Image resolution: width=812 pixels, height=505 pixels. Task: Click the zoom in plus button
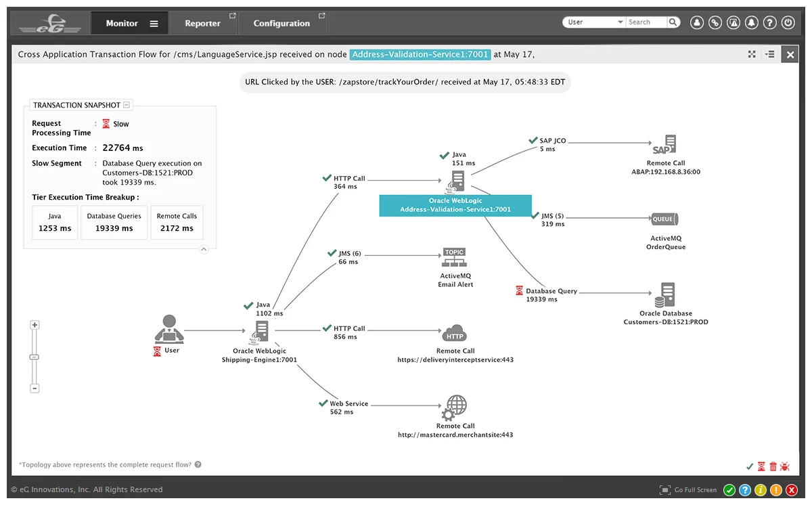click(35, 325)
